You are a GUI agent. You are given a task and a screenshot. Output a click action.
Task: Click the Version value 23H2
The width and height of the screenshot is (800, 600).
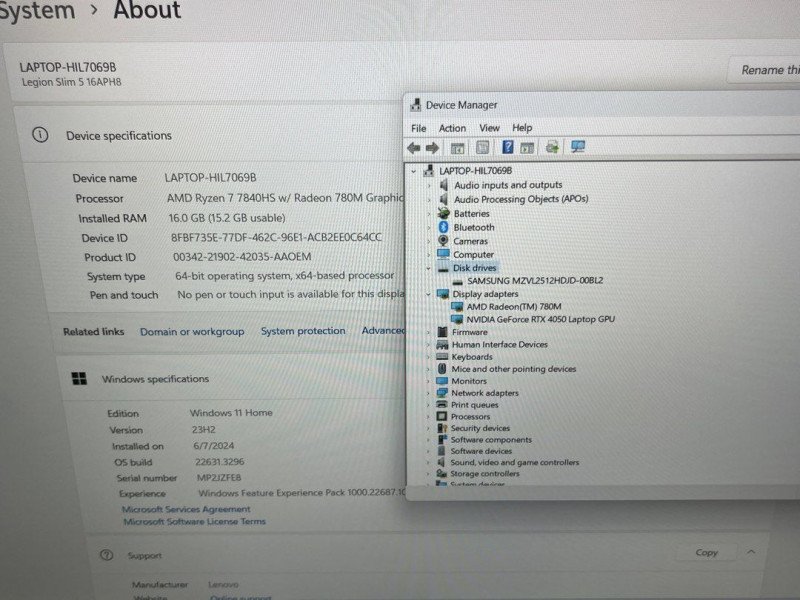pos(204,430)
